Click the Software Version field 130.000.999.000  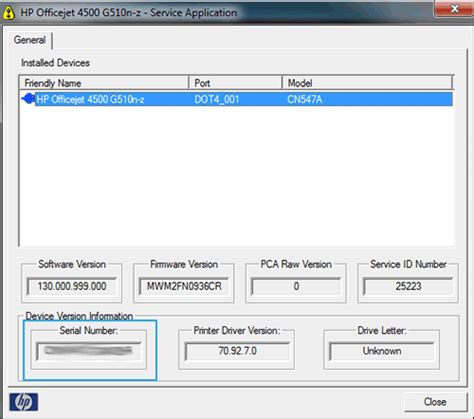click(72, 286)
